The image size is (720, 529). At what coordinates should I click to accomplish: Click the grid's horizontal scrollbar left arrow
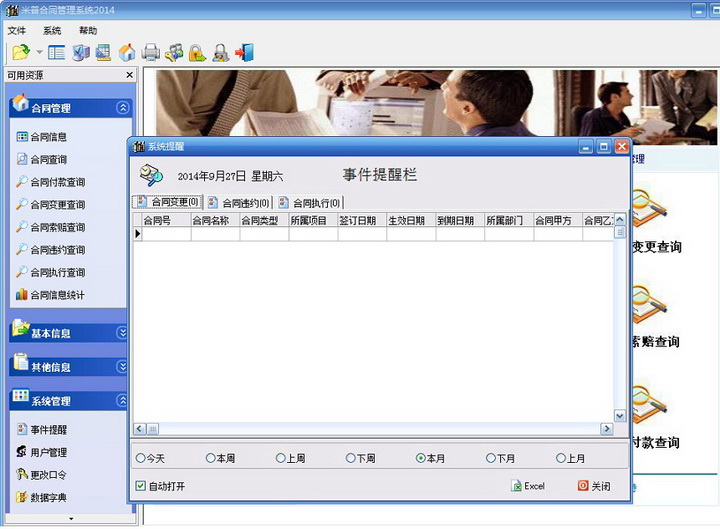pos(140,429)
